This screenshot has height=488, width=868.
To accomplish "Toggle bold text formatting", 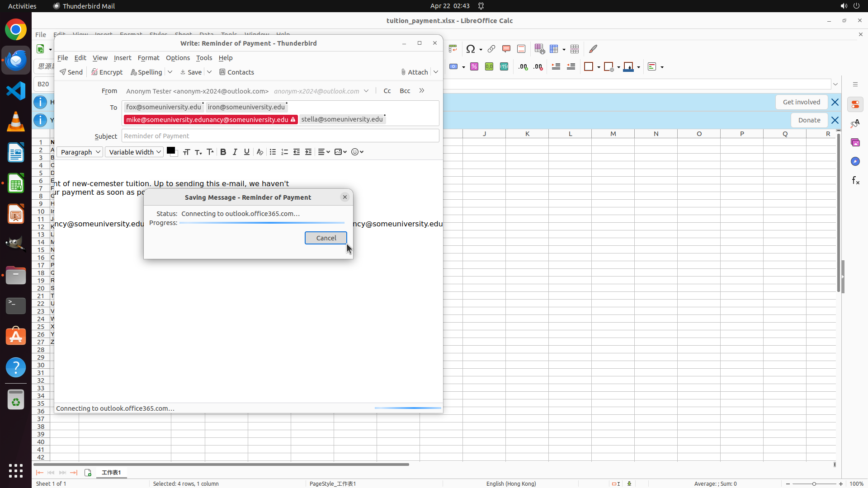I will click(223, 152).
